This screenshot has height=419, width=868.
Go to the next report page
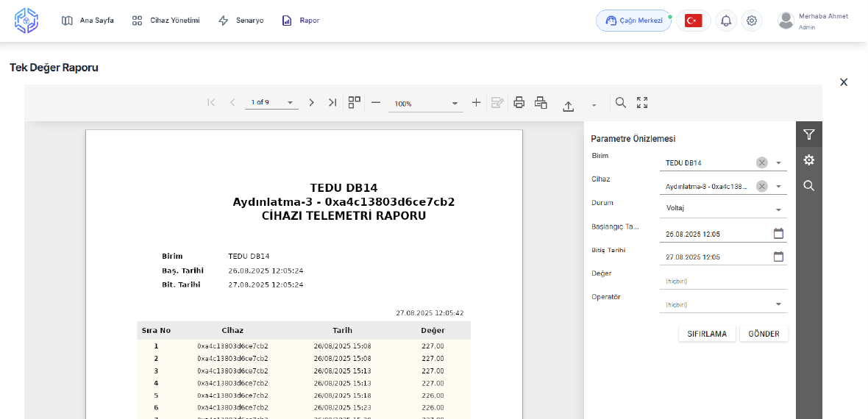tap(311, 103)
